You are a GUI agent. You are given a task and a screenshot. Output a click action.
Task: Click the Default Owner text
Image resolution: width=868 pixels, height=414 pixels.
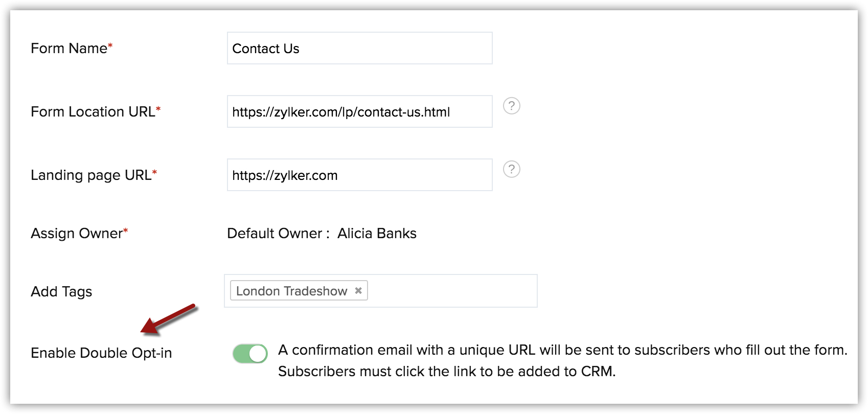click(275, 234)
